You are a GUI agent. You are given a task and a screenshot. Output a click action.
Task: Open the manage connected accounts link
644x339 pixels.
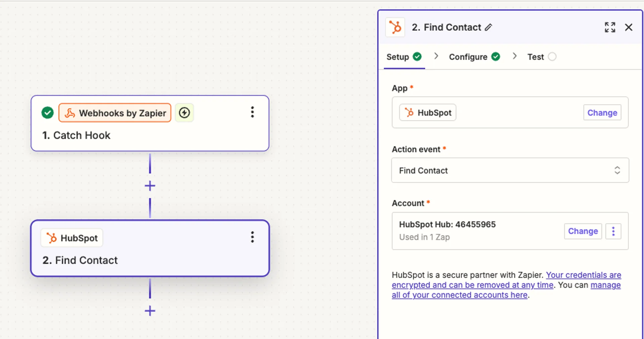tap(506, 290)
